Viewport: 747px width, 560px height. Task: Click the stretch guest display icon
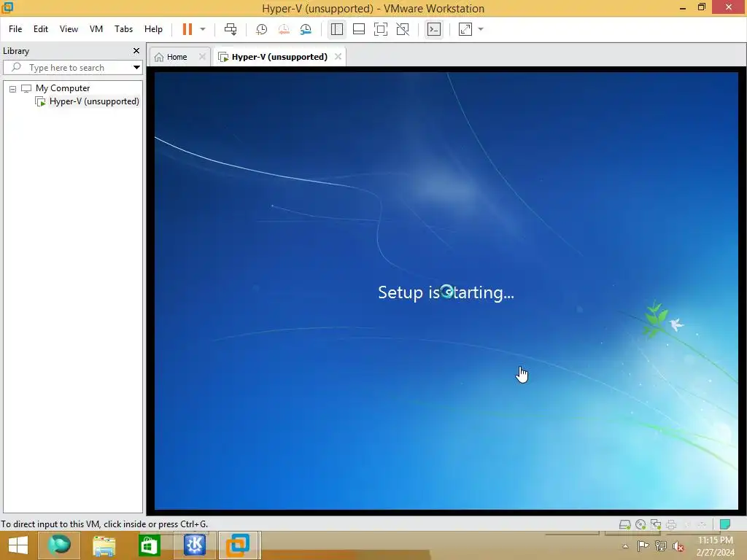pyautogui.click(x=465, y=29)
